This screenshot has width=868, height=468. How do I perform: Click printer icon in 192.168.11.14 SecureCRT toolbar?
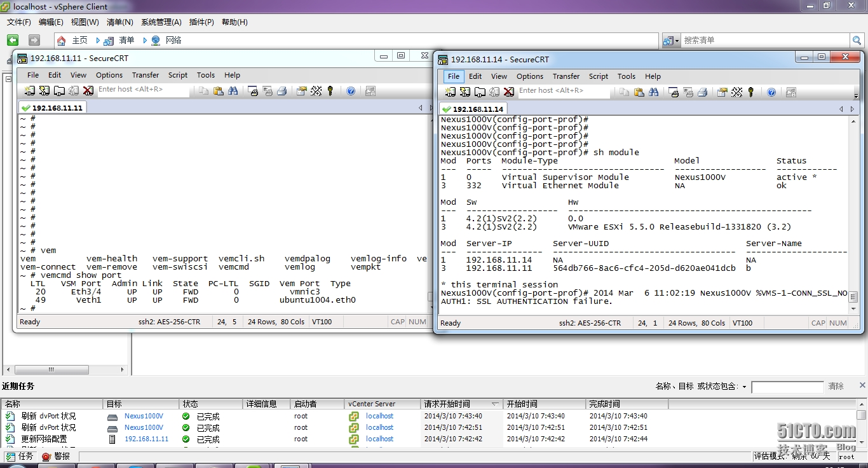point(703,92)
